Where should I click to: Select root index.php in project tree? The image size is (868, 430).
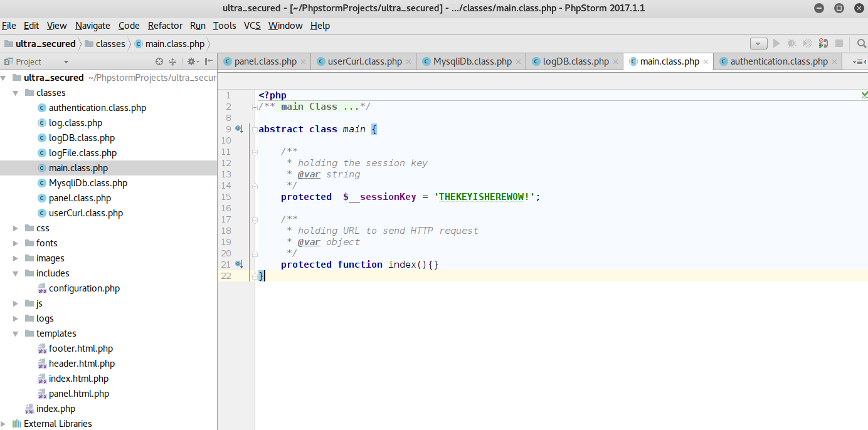tap(56, 409)
